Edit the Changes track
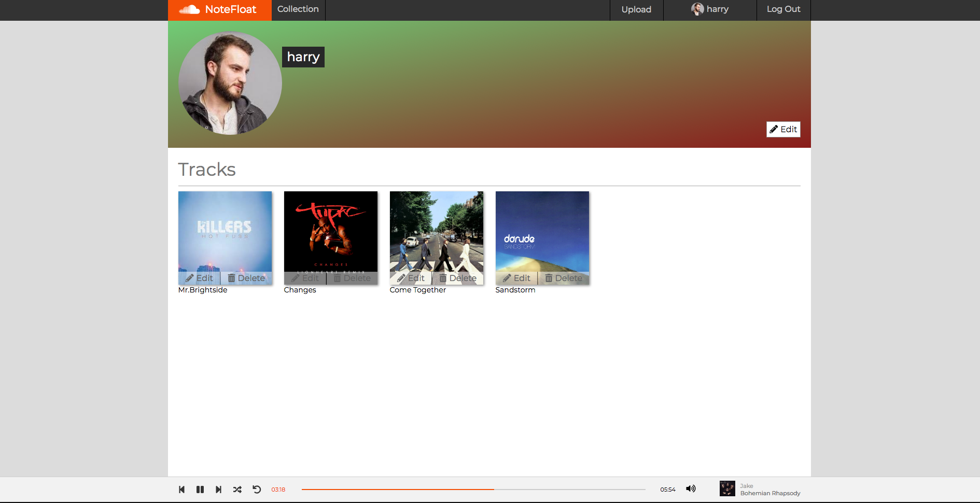Viewport: 980px width, 503px height. 305,278
